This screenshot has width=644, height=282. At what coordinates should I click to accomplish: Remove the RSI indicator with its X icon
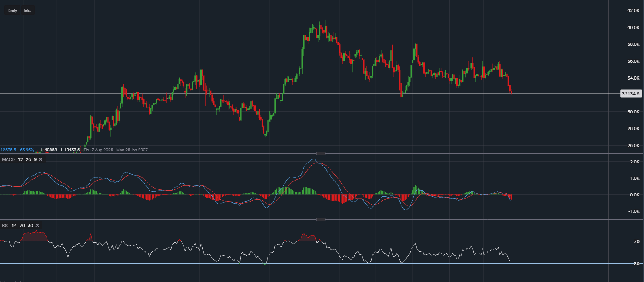click(37, 226)
